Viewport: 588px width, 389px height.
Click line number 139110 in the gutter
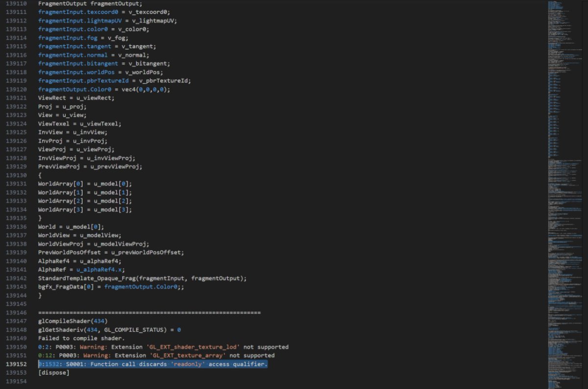[15, 3]
